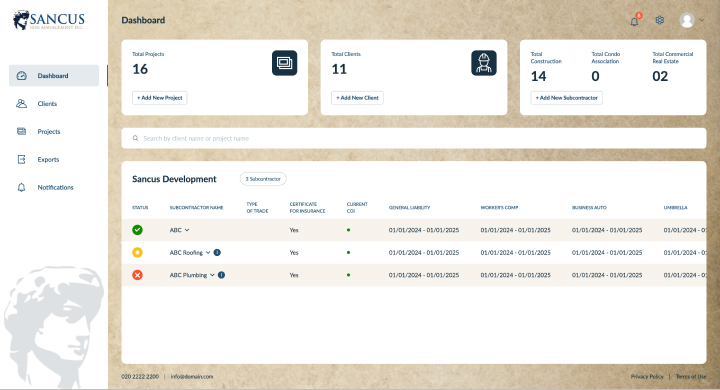This screenshot has width=720, height=390.
Task: Open the notifications bell in header
Action: tap(634, 21)
